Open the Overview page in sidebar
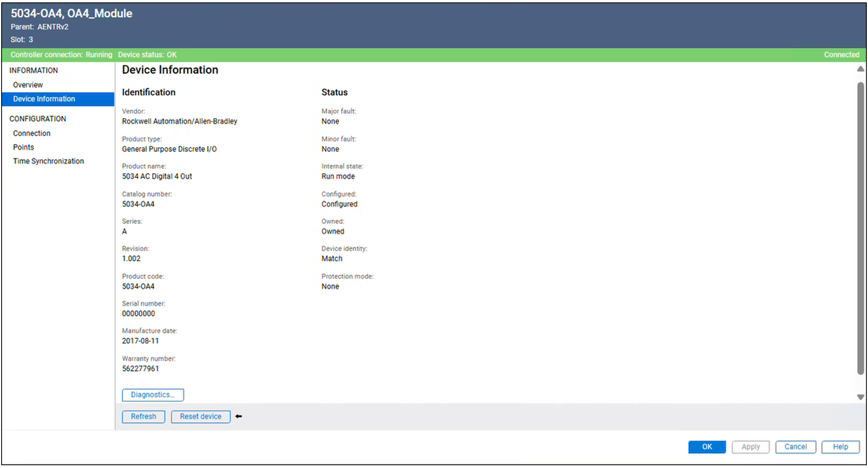 coord(28,85)
